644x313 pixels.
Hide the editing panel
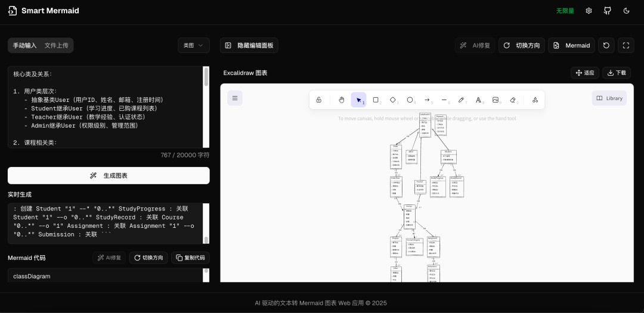tap(249, 45)
